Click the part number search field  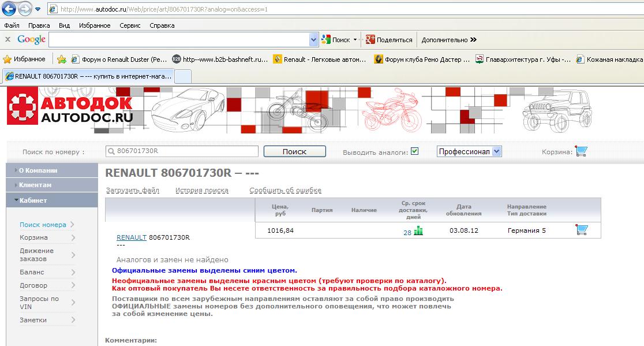[182, 151]
